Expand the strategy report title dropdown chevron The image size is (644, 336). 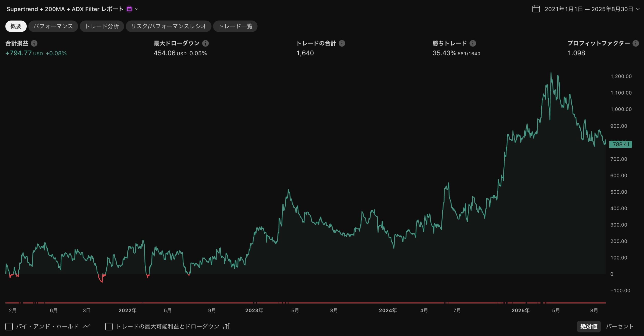coord(137,9)
